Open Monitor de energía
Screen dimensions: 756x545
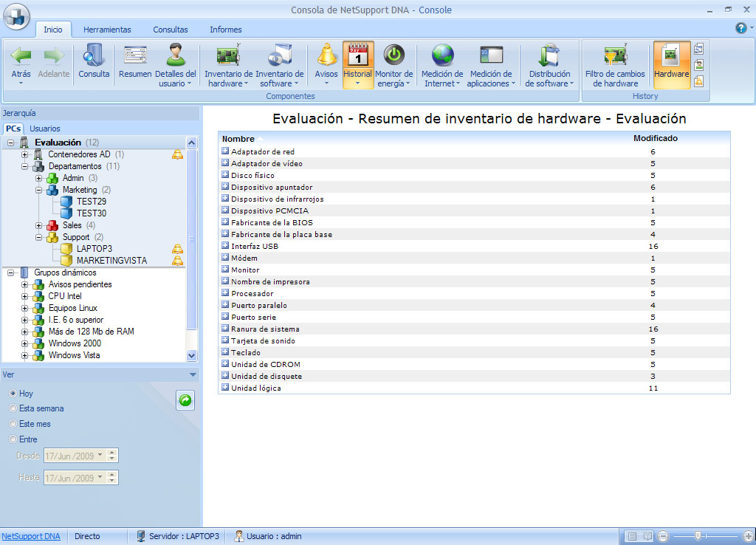394,65
